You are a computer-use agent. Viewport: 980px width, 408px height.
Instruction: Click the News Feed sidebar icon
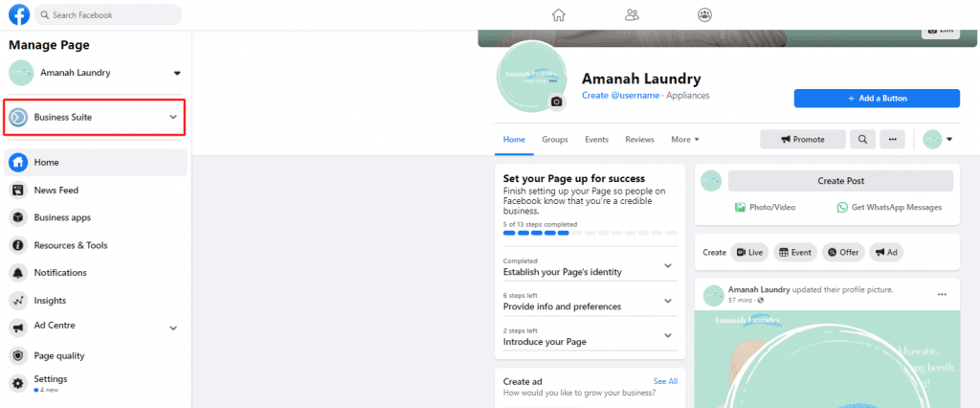coord(18,191)
